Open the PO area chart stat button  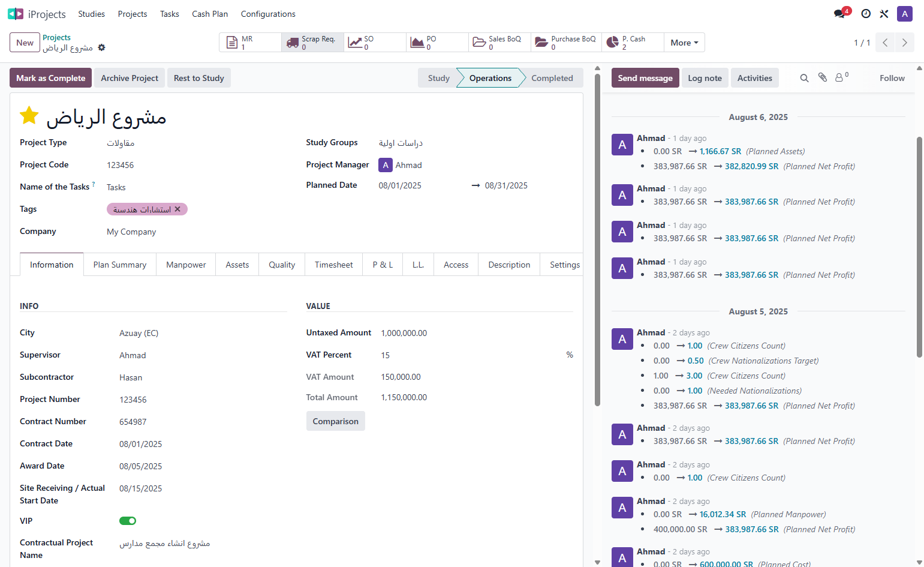click(437, 43)
